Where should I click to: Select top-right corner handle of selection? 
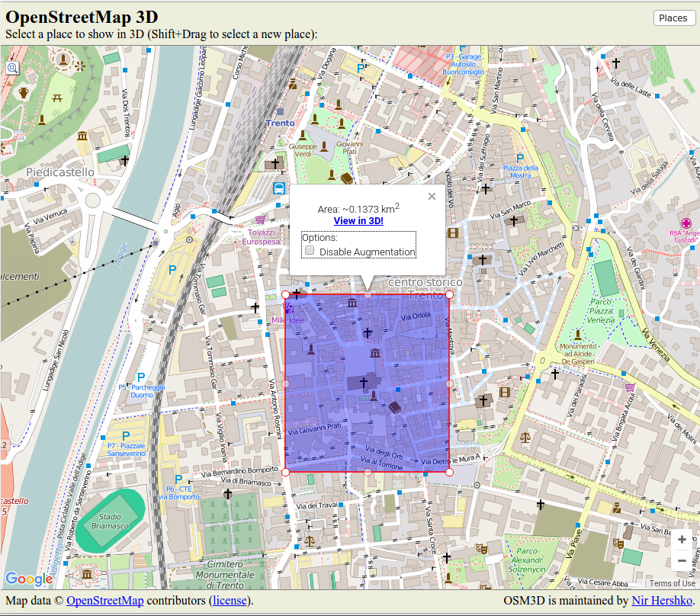click(x=450, y=294)
